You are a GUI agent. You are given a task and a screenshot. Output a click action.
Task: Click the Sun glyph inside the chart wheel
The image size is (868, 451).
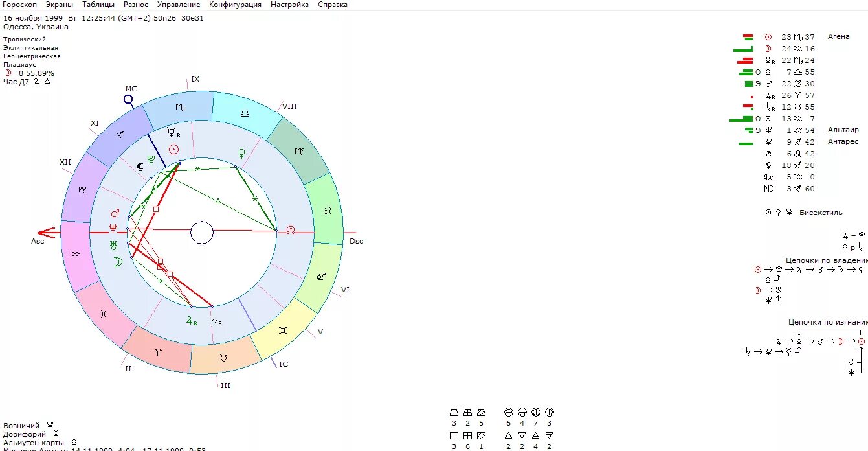(173, 149)
